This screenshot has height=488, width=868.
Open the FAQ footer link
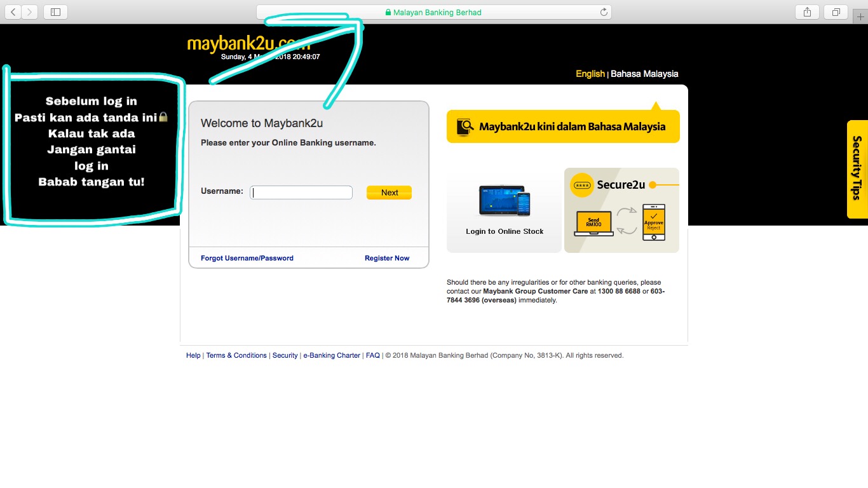tap(372, 355)
